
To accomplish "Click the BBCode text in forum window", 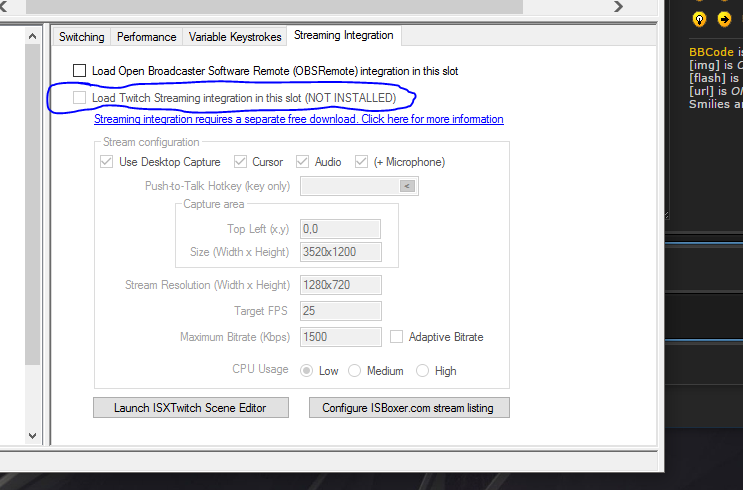I will point(711,52).
